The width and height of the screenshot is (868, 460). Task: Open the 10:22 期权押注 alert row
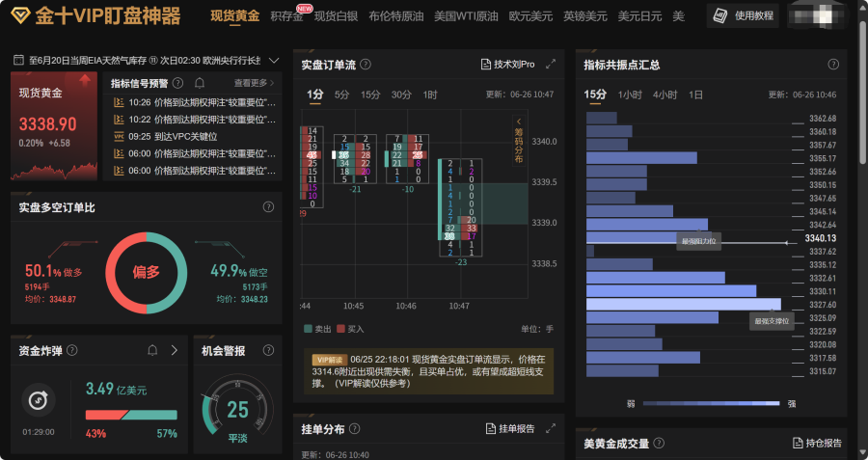pyautogui.click(x=194, y=120)
